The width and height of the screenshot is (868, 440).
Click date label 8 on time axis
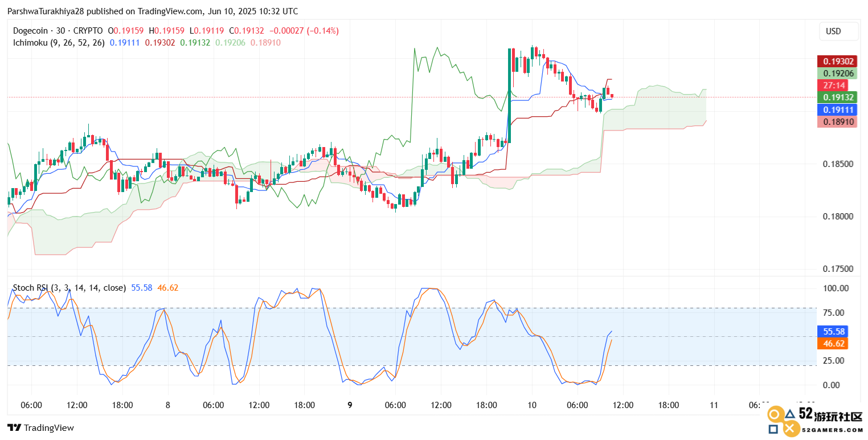click(x=168, y=405)
